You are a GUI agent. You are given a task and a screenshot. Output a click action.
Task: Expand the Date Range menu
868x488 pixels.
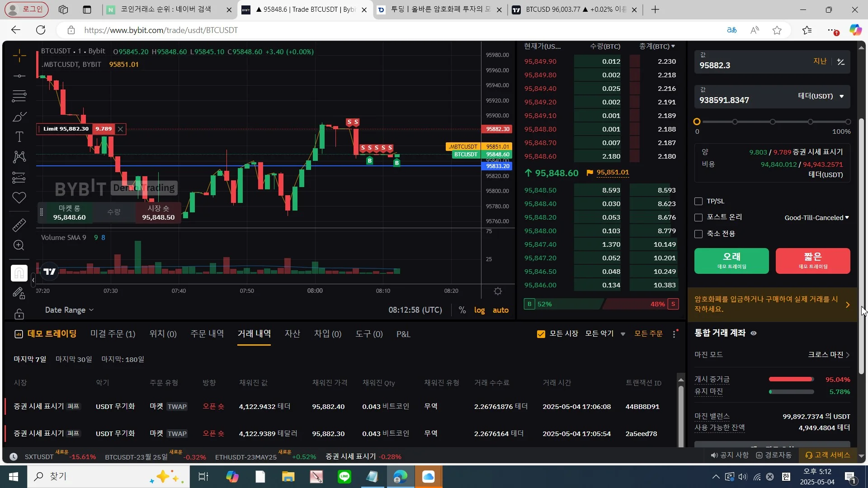[69, 310]
